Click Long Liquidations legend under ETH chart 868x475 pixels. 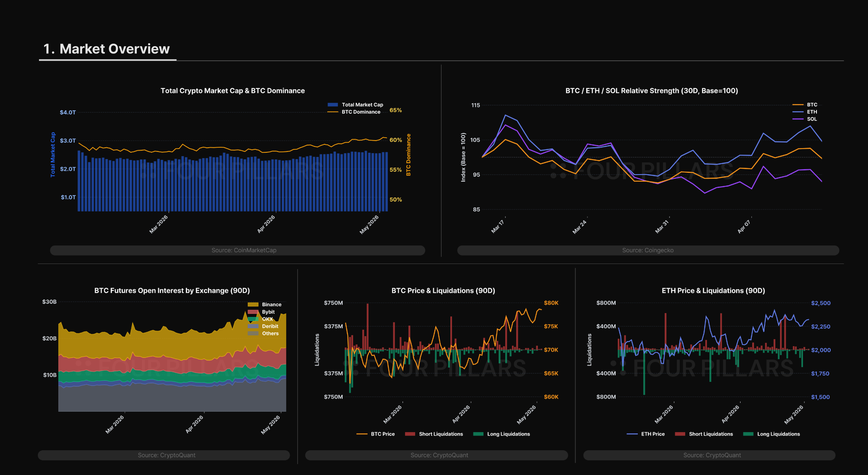pyautogui.click(x=772, y=434)
